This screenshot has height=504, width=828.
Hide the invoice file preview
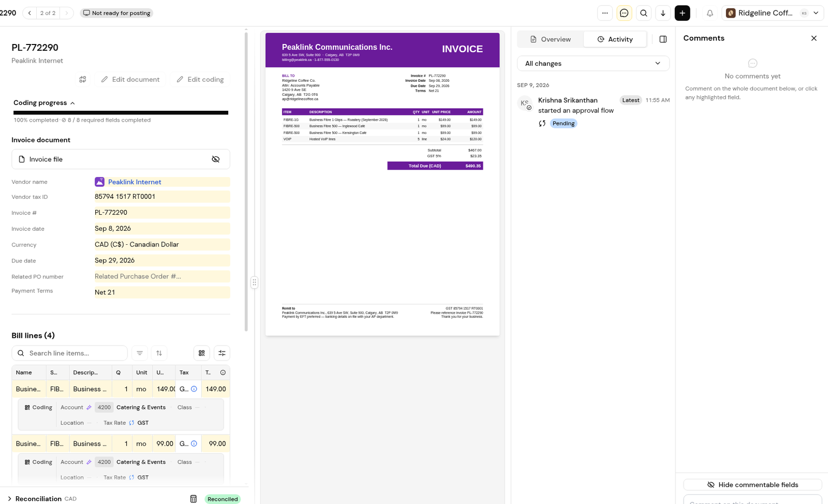[x=216, y=159]
